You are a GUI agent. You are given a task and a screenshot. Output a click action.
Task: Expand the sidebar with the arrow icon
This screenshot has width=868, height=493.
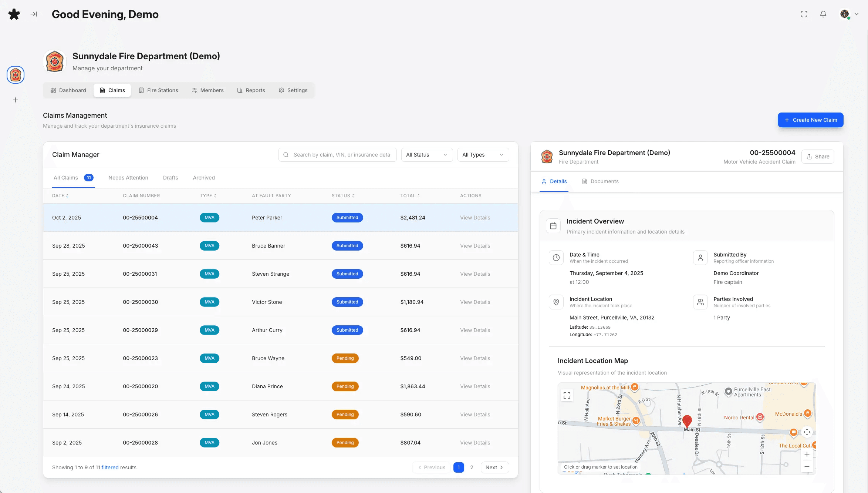[34, 14]
